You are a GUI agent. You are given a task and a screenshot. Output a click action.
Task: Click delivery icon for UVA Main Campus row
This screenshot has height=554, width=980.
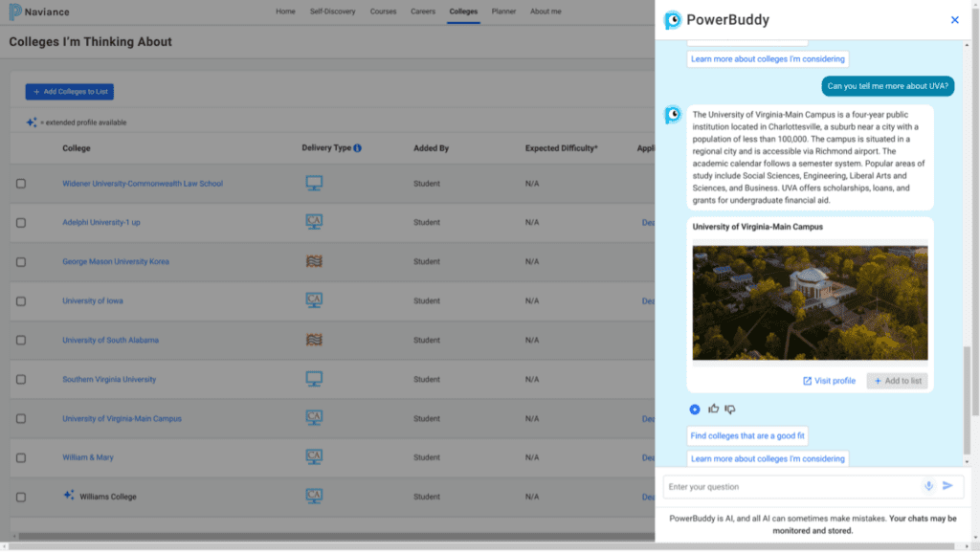(x=314, y=418)
